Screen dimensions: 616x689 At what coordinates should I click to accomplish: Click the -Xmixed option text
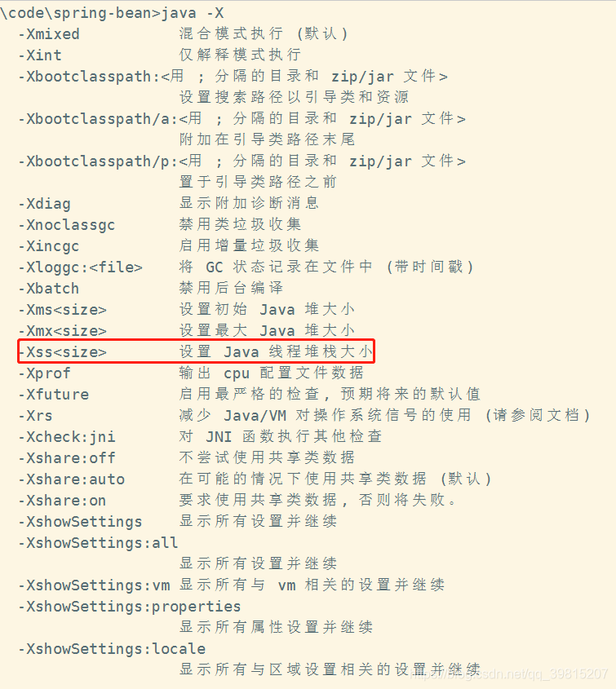click(x=49, y=33)
